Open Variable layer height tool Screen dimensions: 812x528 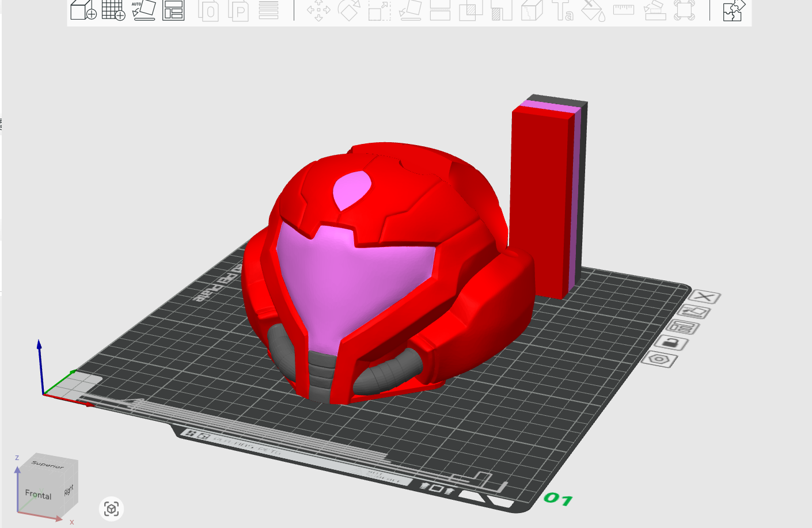coord(268,9)
